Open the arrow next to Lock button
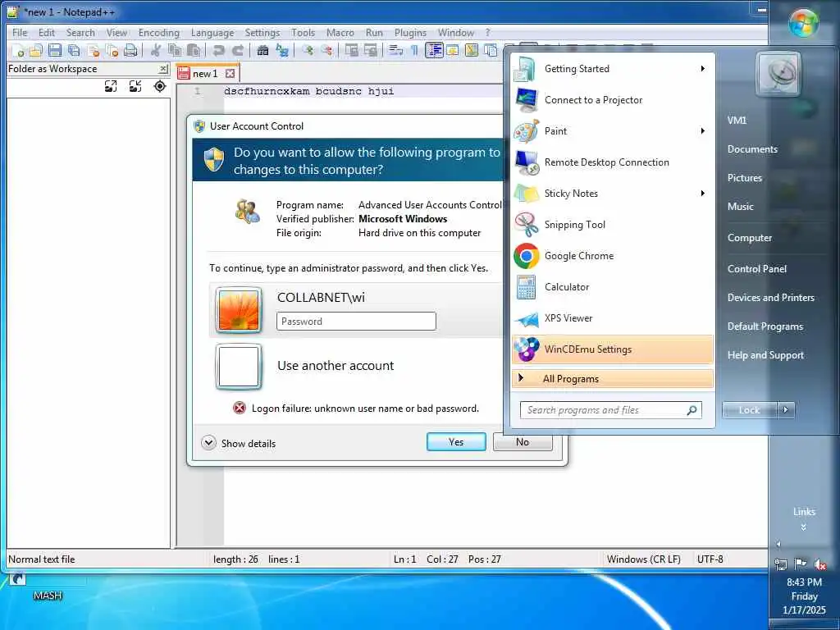The height and width of the screenshot is (630, 840). coord(786,410)
